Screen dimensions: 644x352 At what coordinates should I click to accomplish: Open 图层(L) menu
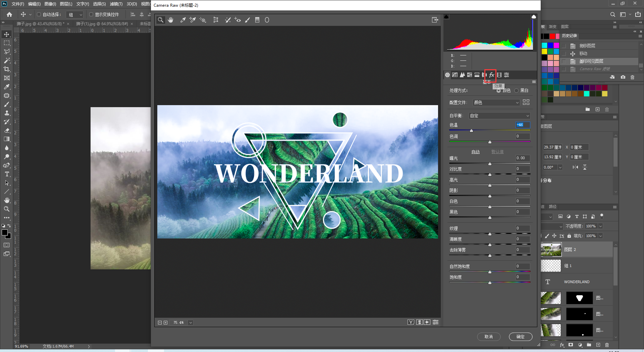coord(66,4)
